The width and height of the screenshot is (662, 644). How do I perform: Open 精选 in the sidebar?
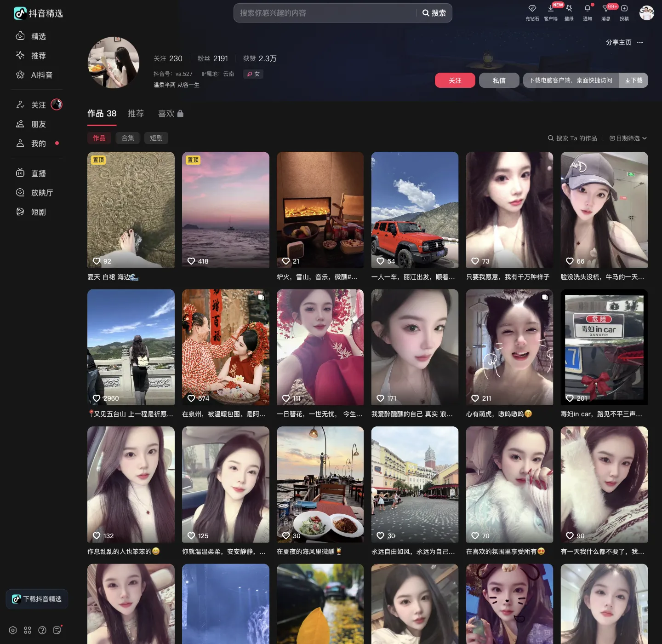31,36
